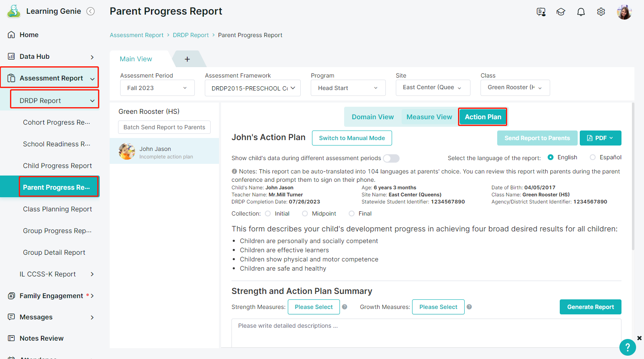Viewport: 644px width, 359px height.
Task: Collapse the sidebar with the arrow icon
Action: pyautogui.click(x=91, y=11)
